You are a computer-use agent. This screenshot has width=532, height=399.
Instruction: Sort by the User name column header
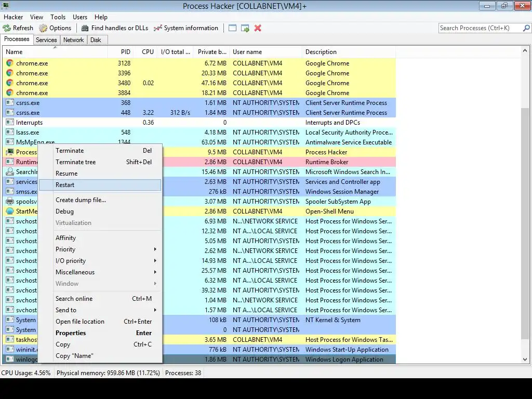(x=265, y=52)
